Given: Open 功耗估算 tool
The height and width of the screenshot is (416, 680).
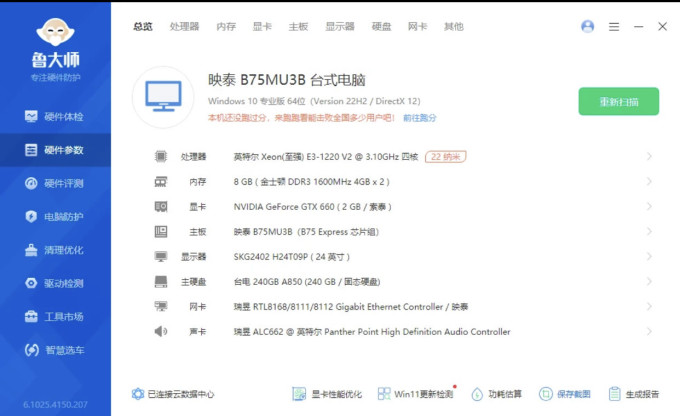Looking at the screenshot, I should click(x=497, y=394).
